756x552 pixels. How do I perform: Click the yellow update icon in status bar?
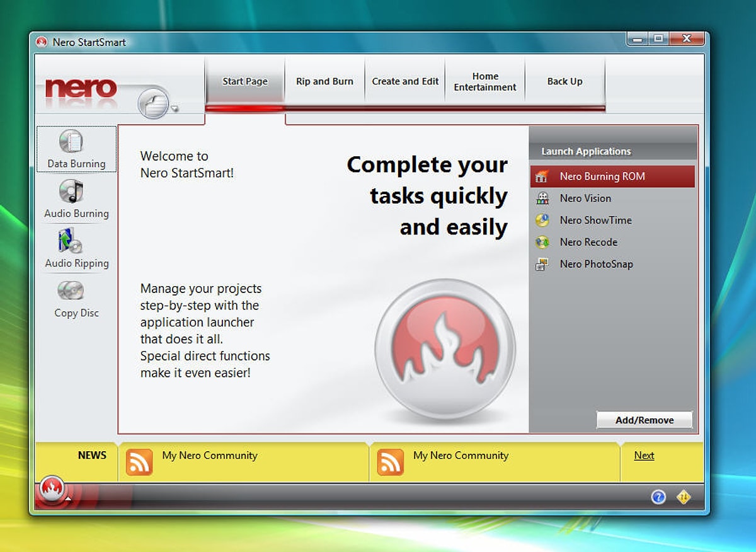684,497
